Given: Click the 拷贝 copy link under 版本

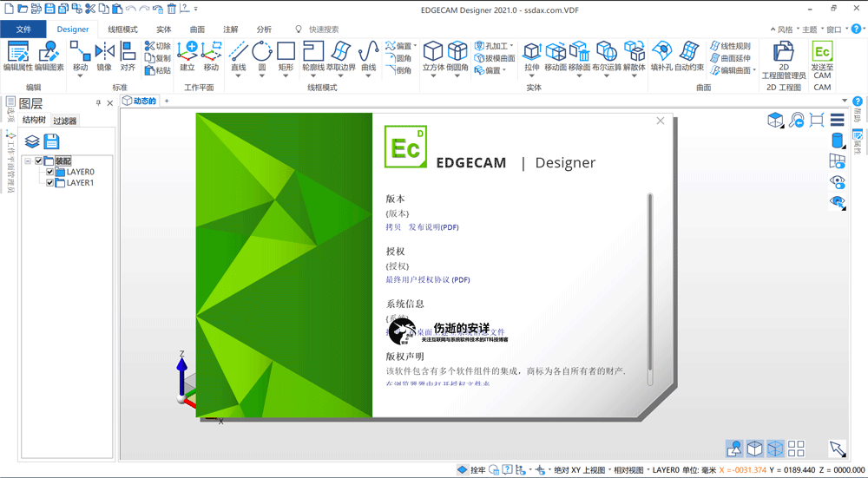Looking at the screenshot, I should click(x=393, y=226).
